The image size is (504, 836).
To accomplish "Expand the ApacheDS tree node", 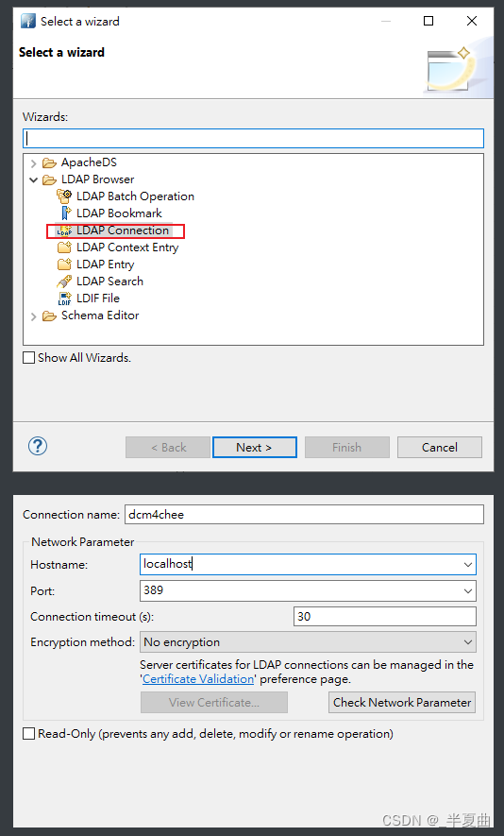I will [x=34, y=163].
